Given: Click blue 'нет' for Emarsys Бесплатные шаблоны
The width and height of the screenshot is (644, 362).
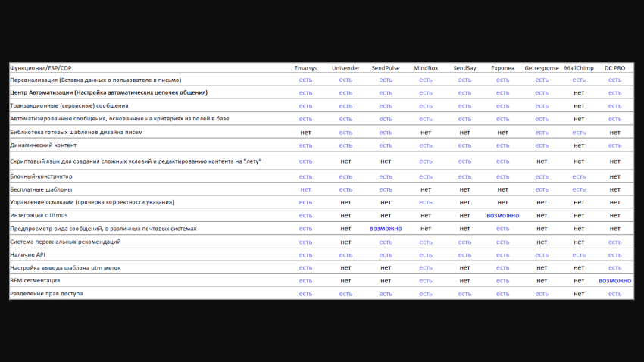Looking at the screenshot, I should coord(305,189).
